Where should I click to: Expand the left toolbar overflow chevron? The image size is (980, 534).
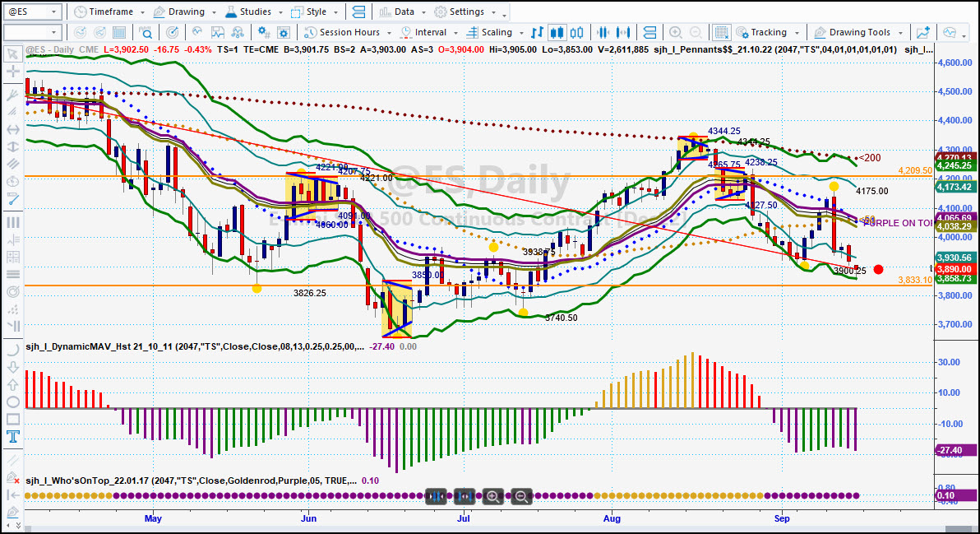(x=18, y=526)
